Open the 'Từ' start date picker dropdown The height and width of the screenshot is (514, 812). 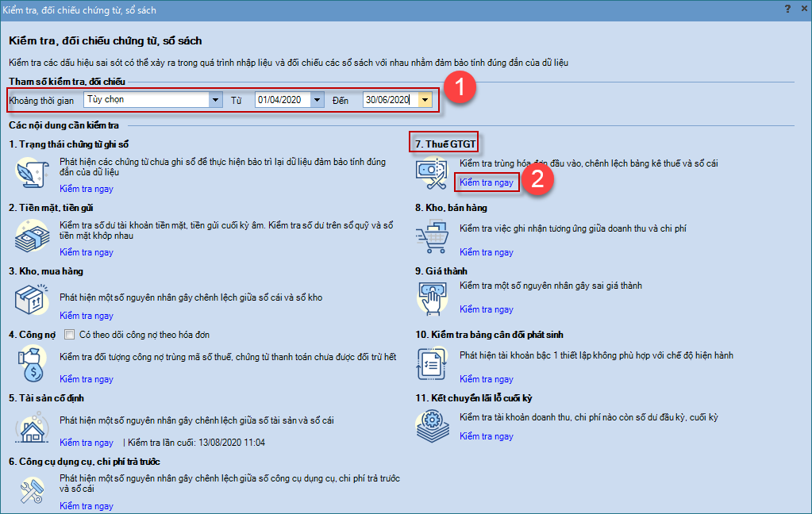click(x=317, y=100)
